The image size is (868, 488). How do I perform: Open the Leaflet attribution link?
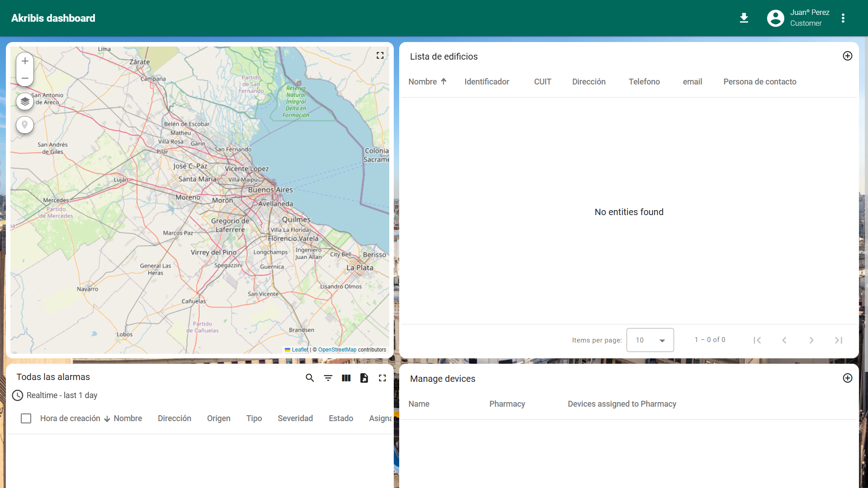point(299,350)
